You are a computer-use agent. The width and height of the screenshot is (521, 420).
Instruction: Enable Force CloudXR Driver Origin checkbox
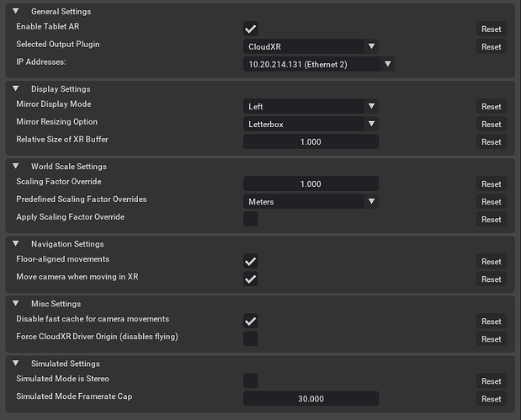click(x=251, y=338)
